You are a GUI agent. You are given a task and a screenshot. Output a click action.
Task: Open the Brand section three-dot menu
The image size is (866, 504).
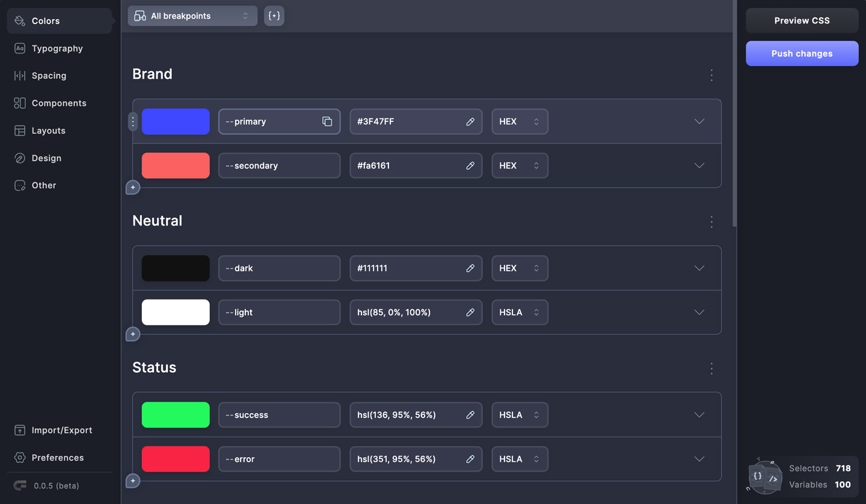point(711,75)
